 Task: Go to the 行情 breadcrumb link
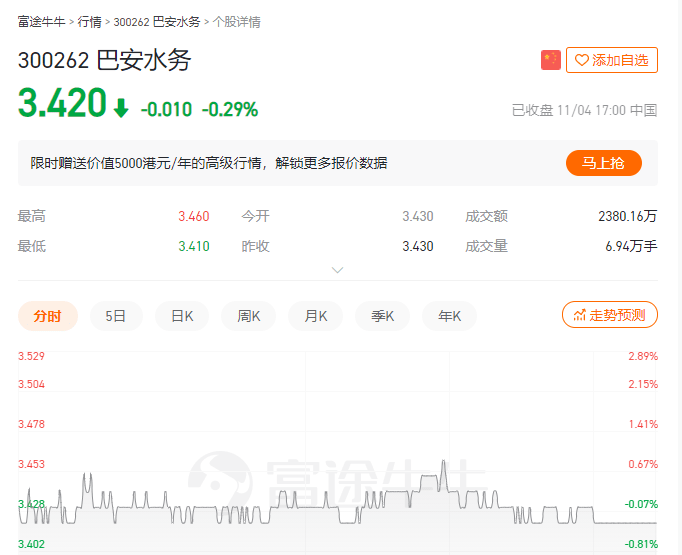click(90, 22)
